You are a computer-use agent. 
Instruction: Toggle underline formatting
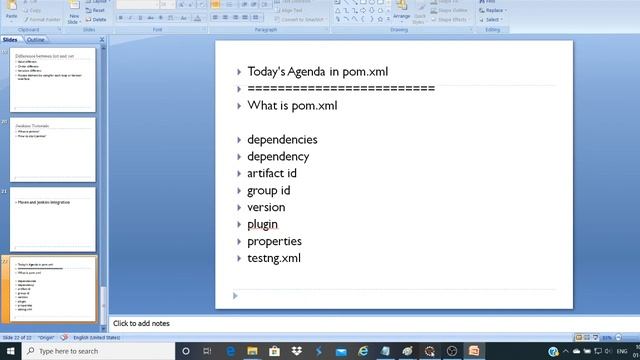[140, 18]
